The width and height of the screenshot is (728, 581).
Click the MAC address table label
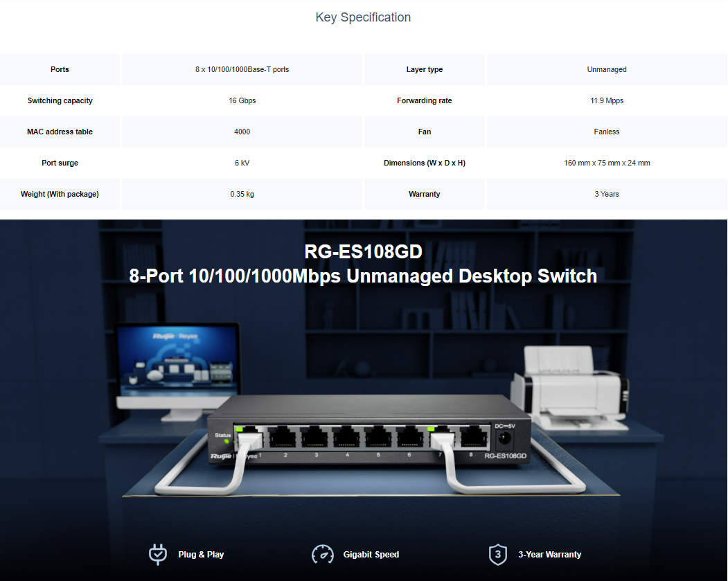(60, 132)
